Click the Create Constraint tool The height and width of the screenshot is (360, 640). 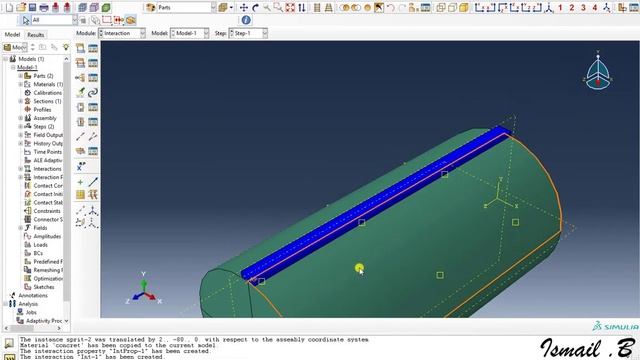click(80, 78)
